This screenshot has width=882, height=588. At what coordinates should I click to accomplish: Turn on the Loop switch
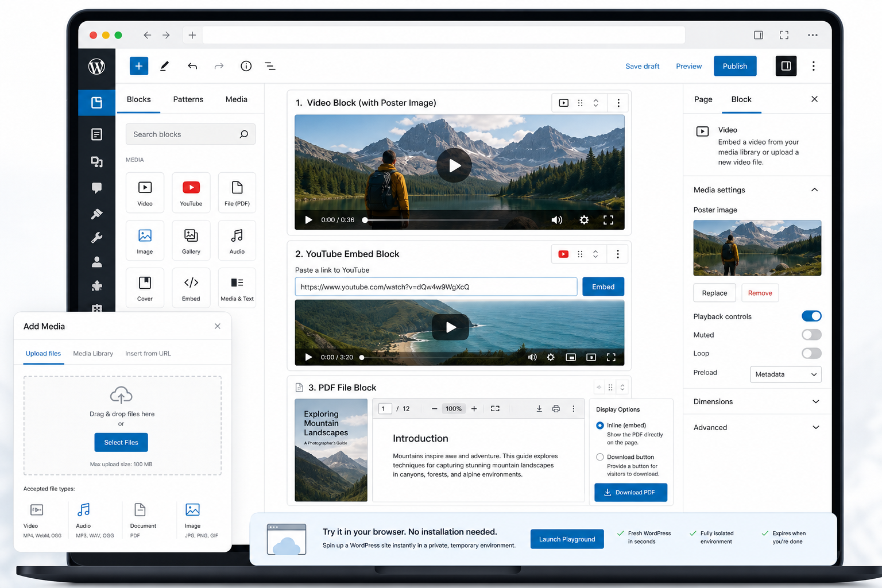pyautogui.click(x=811, y=353)
